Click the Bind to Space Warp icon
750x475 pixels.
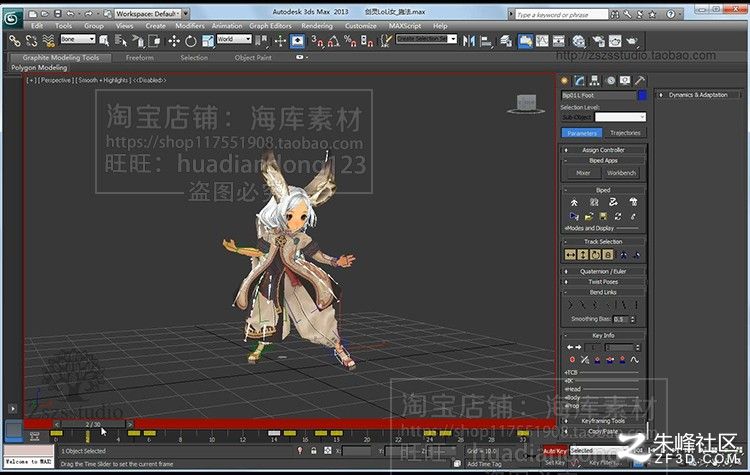[x=48, y=42]
